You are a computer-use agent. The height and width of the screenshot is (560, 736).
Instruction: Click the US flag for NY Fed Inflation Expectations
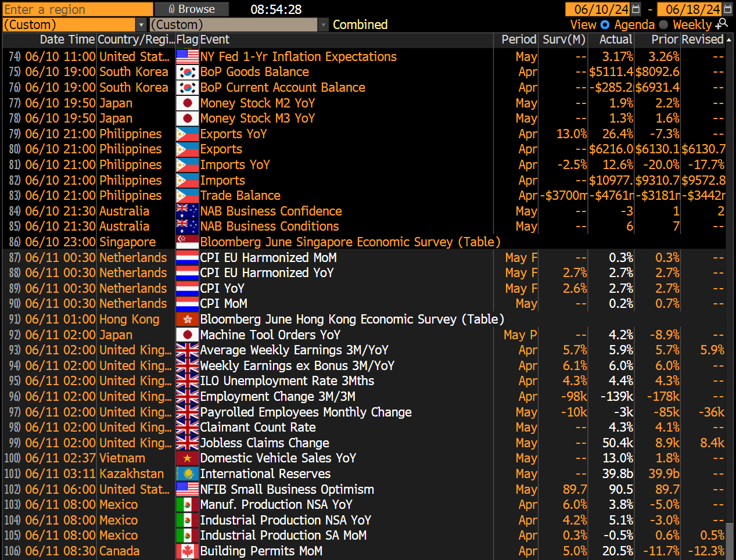[187, 56]
